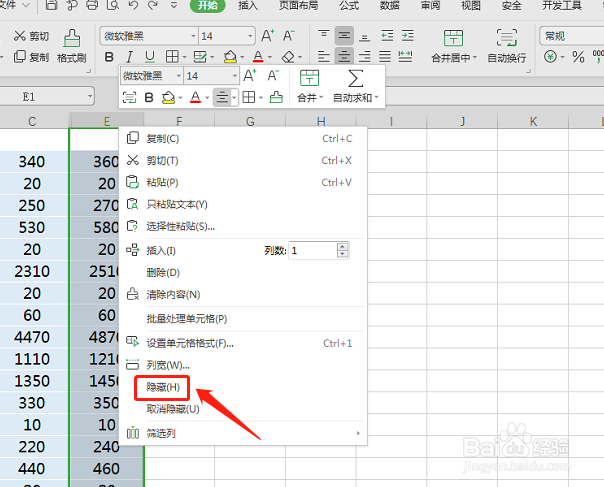Open the 视图 ribbon tab
This screenshot has width=604, height=487.
(471, 5)
